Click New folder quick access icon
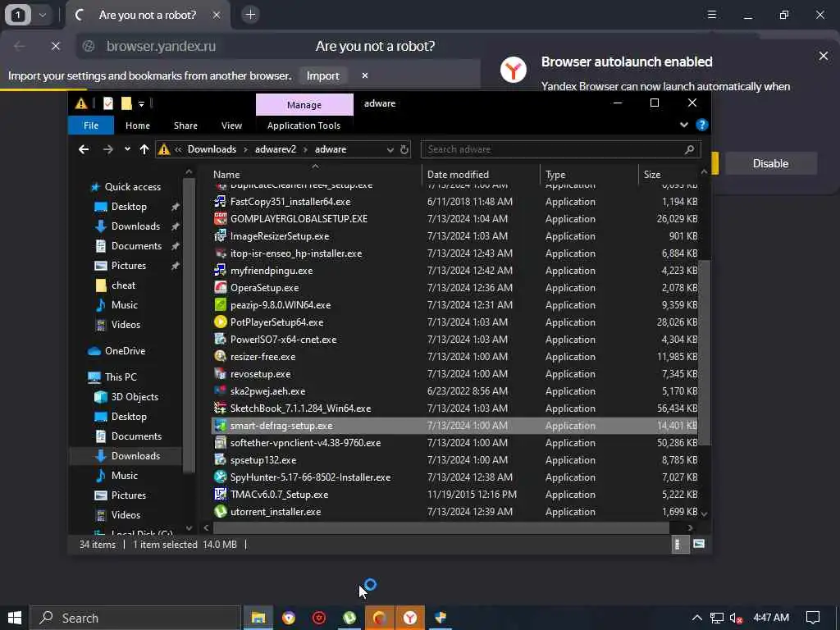This screenshot has width=840, height=630. tap(126, 103)
